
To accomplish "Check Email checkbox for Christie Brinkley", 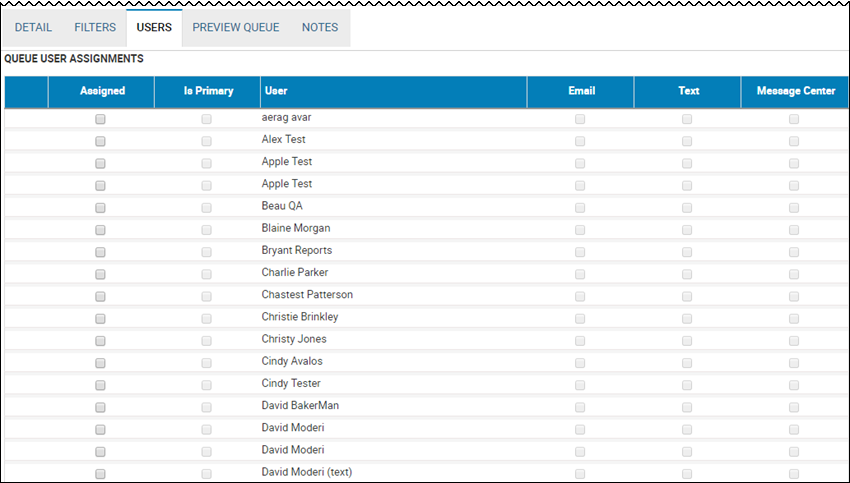I will coord(580,319).
